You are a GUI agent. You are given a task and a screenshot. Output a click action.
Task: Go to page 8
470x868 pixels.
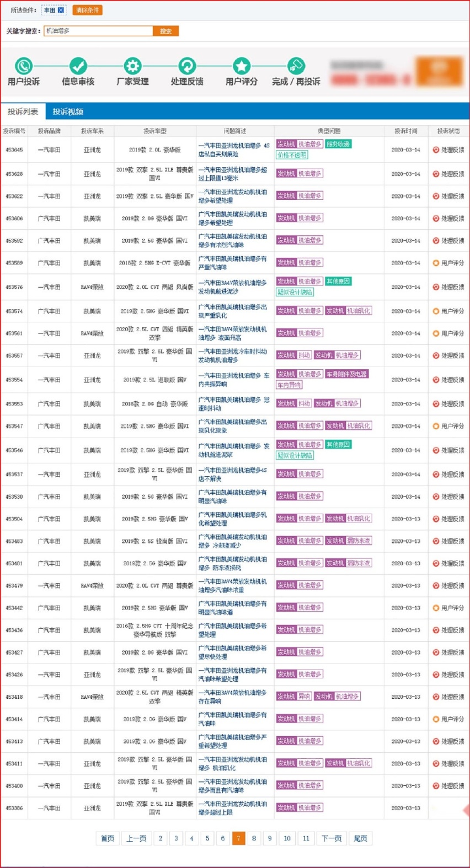coord(254,838)
